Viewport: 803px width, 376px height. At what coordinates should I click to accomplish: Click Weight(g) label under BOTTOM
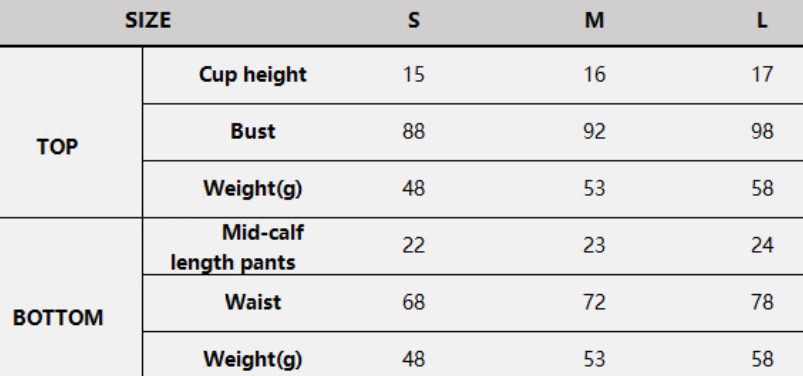pos(253,359)
